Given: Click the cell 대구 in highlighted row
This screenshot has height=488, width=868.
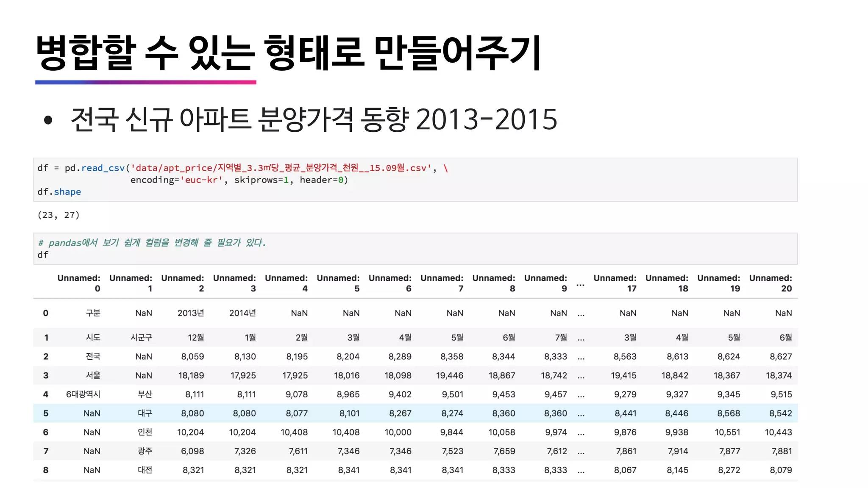Looking at the screenshot, I should click(x=145, y=413).
